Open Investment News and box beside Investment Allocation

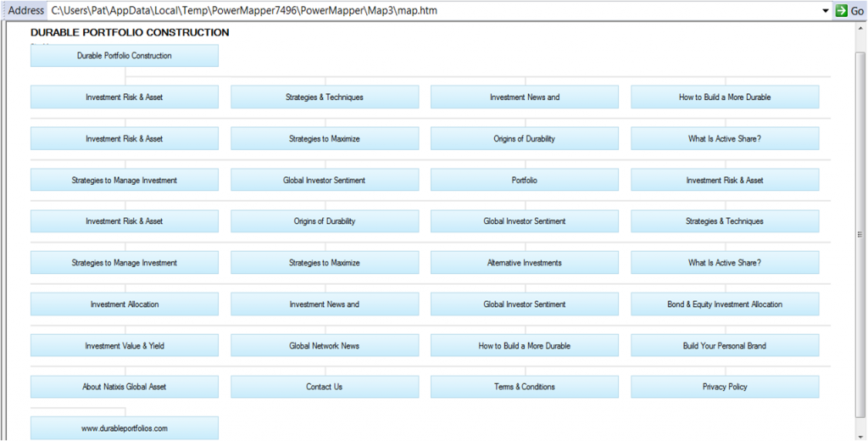(x=325, y=304)
